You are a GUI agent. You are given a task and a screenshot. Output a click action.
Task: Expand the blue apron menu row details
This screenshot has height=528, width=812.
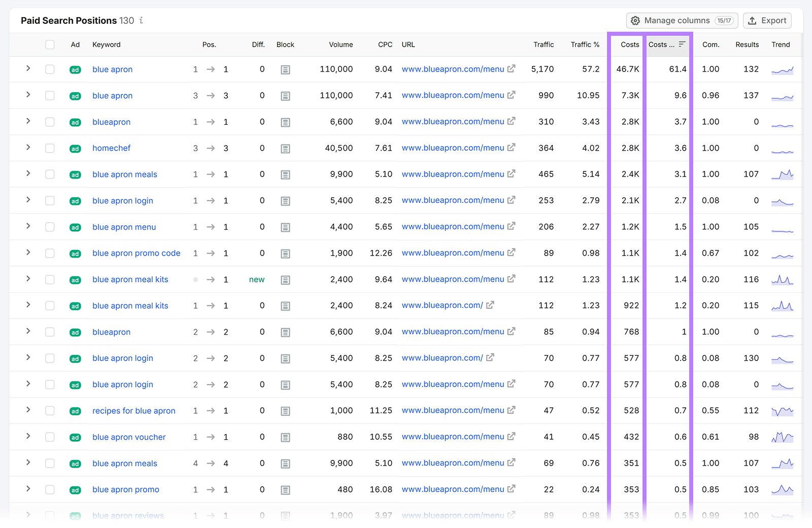click(28, 226)
